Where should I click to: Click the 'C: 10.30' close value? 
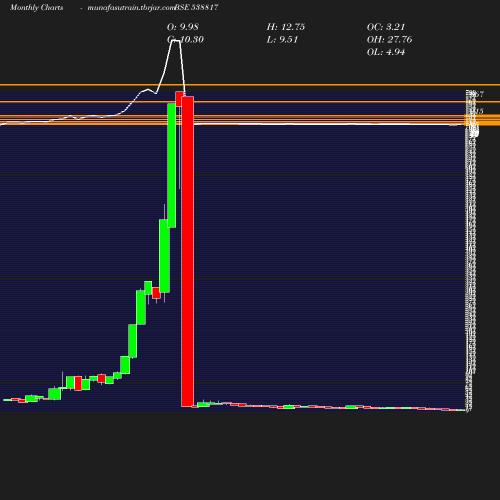[x=185, y=39]
